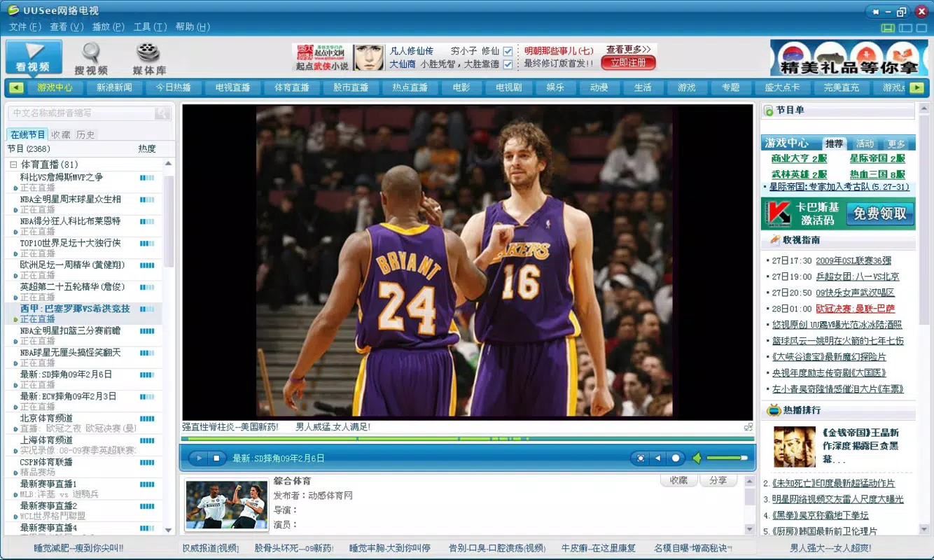Image resolution: width=934 pixels, height=560 pixels.
Task: Click the Kaspersky K logo in banner
Action: (x=778, y=213)
